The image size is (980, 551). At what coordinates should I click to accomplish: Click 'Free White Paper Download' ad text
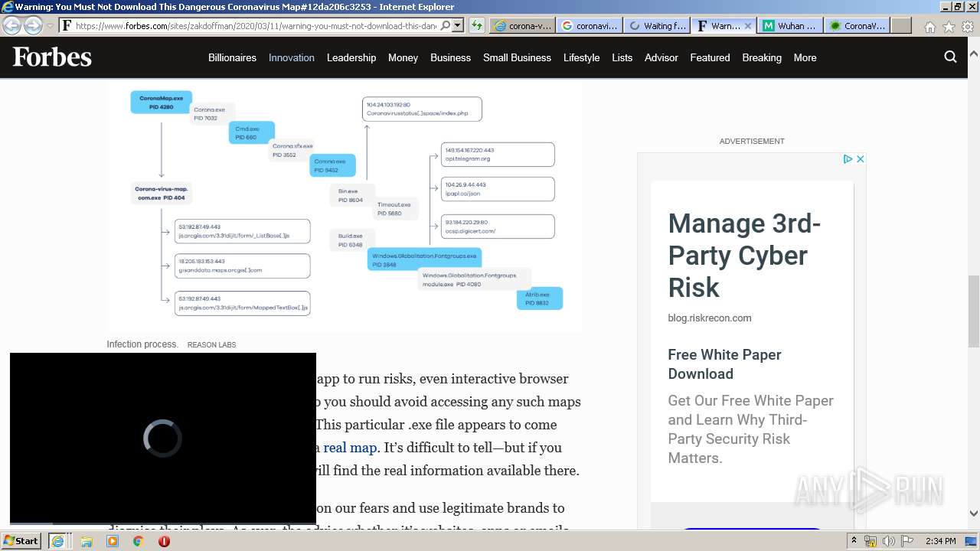pos(724,364)
